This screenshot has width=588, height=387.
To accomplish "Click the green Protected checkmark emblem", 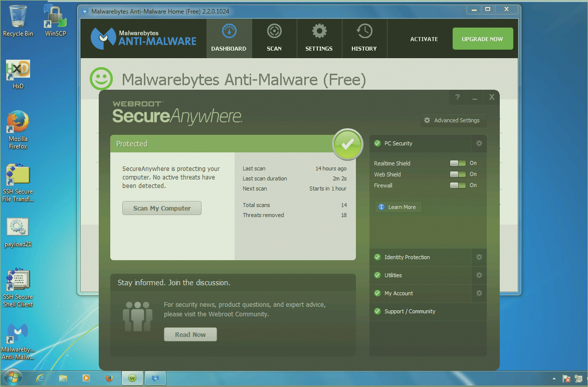I will [347, 144].
